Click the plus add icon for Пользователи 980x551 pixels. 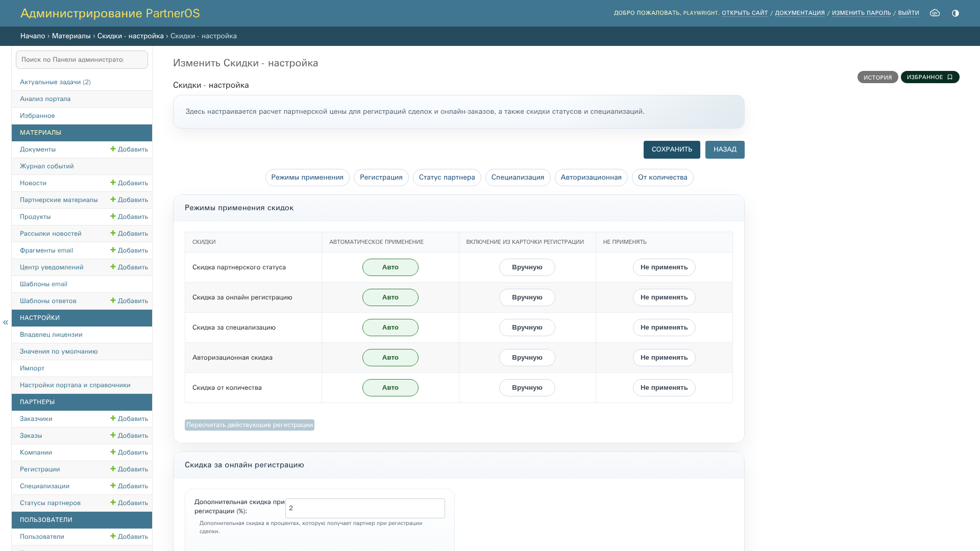click(113, 536)
